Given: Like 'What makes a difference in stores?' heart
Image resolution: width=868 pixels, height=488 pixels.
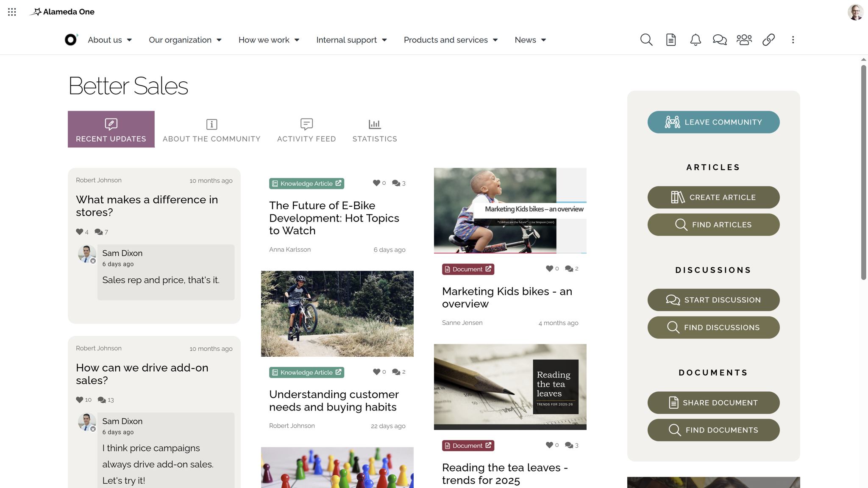Looking at the screenshot, I should pyautogui.click(x=79, y=232).
